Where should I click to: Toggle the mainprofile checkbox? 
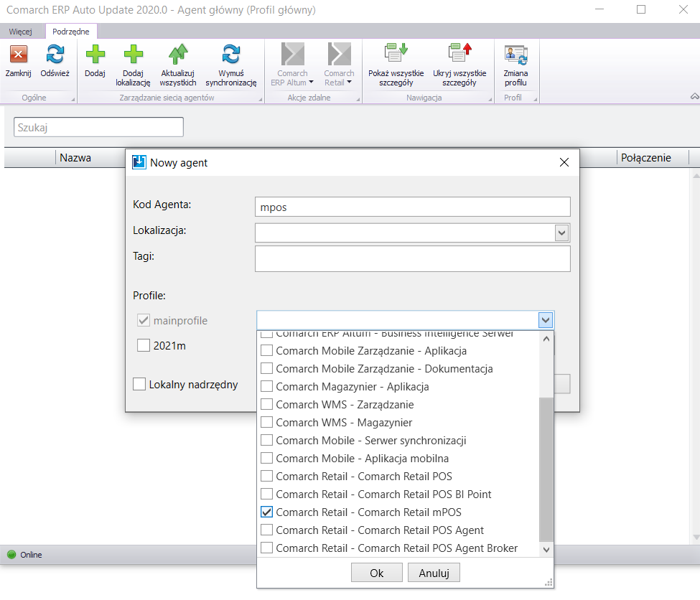coord(144,320)
